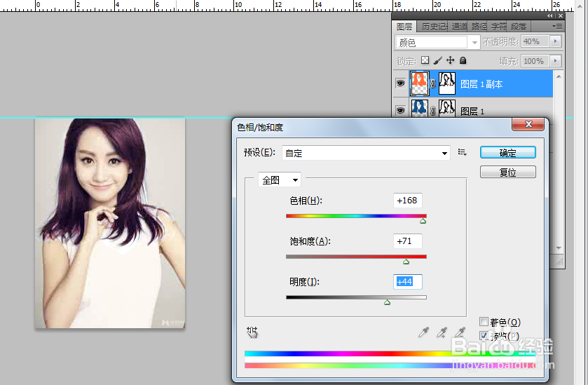The width and height of the screenshot is (588, 385).
Task: Open the preset options menu icon
Action: click(x=462, y=152)
